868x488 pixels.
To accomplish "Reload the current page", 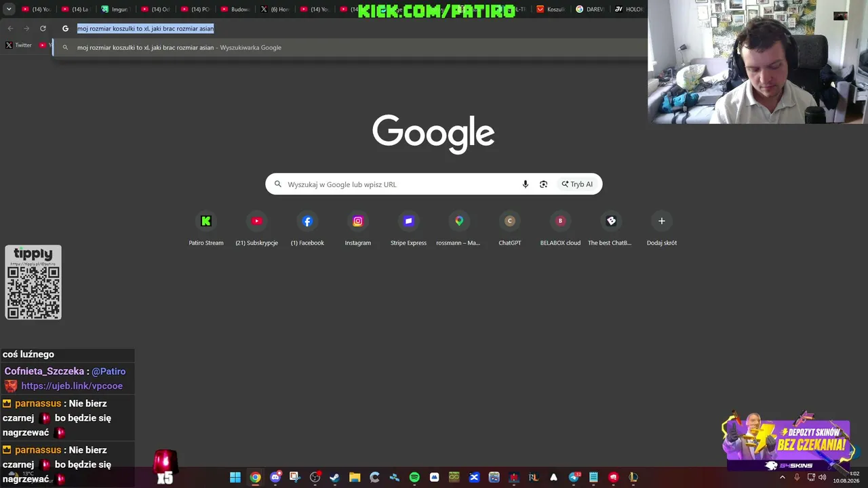I will (43, 28).
